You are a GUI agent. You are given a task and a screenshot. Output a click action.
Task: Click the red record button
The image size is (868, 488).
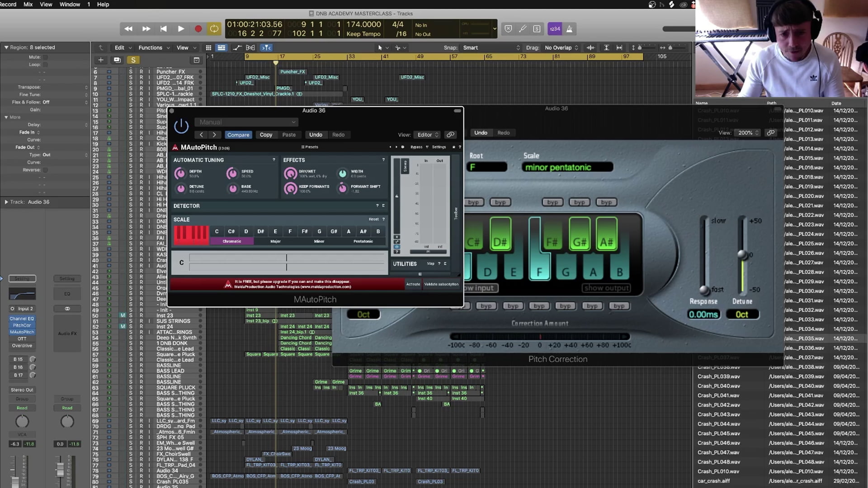[x=198, y=29]
